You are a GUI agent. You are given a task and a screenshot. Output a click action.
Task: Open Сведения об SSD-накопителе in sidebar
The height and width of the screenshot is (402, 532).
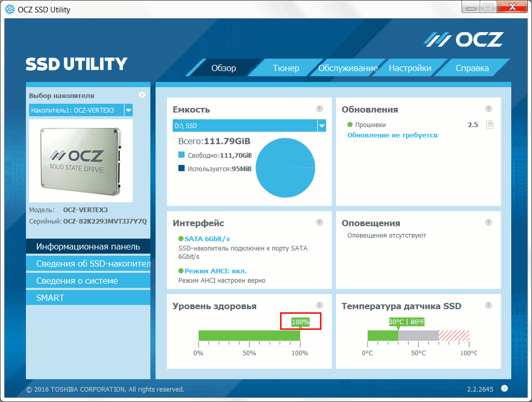pos(88,264)
